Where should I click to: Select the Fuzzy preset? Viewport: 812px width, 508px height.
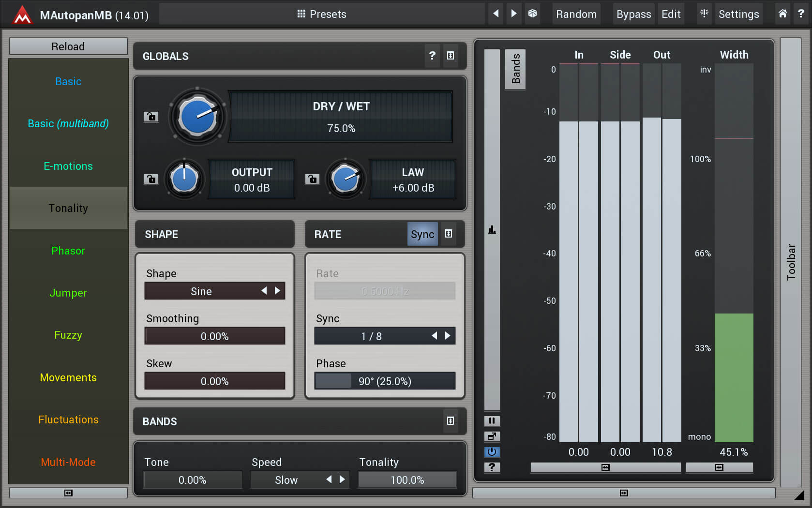(68, 335)
